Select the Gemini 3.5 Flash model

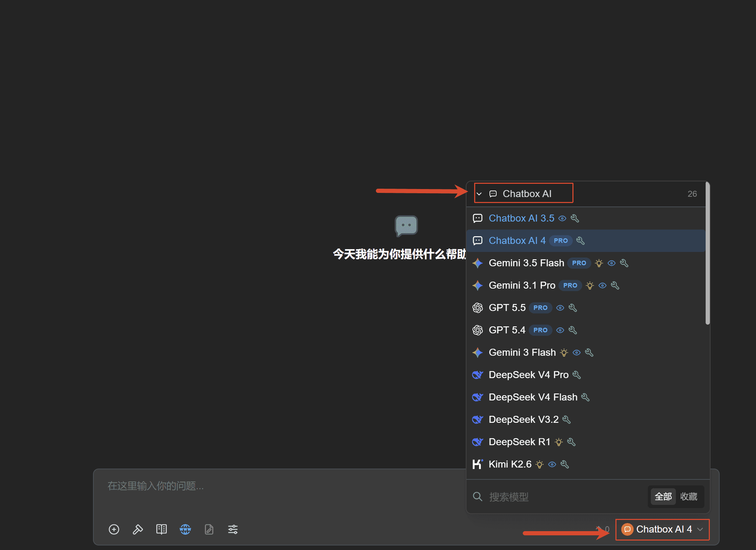pos(586,263)
